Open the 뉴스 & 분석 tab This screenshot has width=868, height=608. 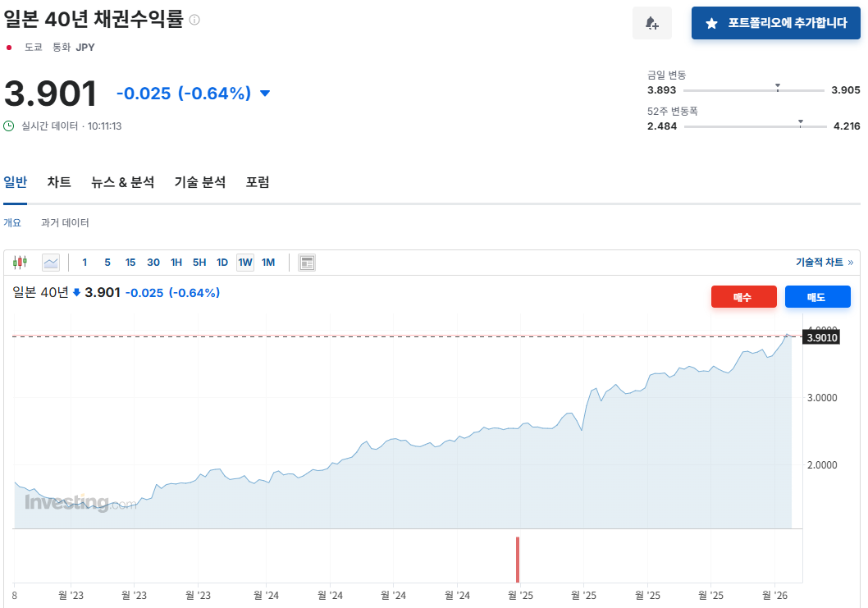pyautogui.click(x=122, y=182)
